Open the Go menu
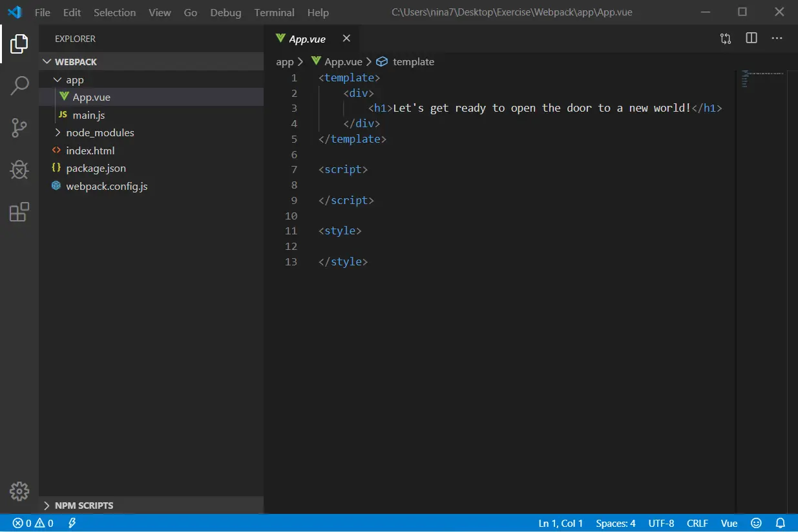Viewport: 798px width, 532px height. point(191,12)
